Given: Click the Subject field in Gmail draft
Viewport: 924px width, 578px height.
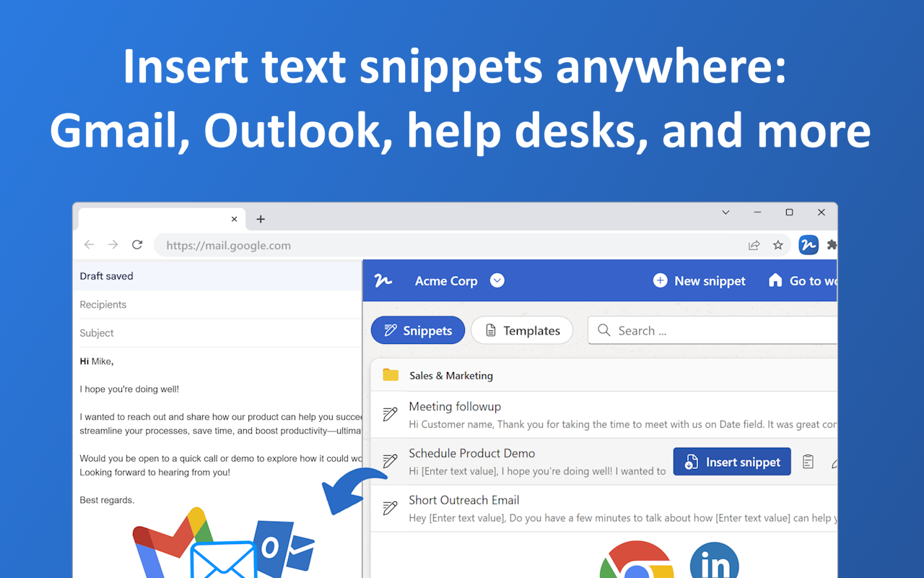Looking at the screenshot, I should pos(217,333).
